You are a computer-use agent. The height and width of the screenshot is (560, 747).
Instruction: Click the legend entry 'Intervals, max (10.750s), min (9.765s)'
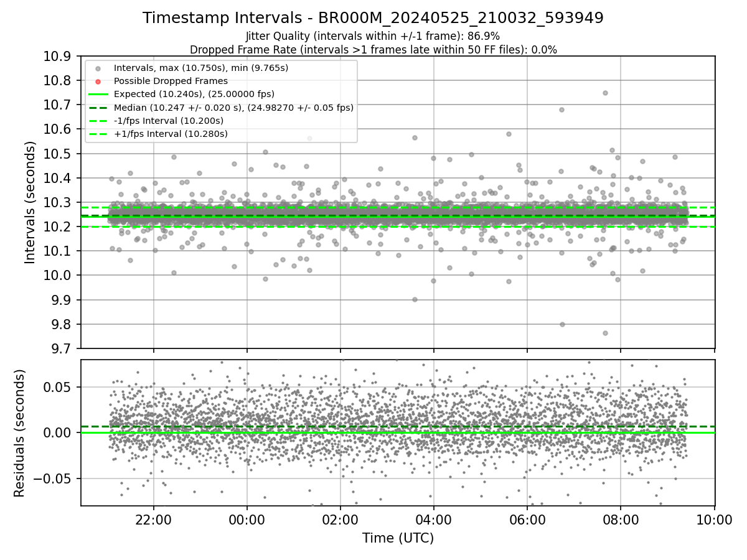200,67
